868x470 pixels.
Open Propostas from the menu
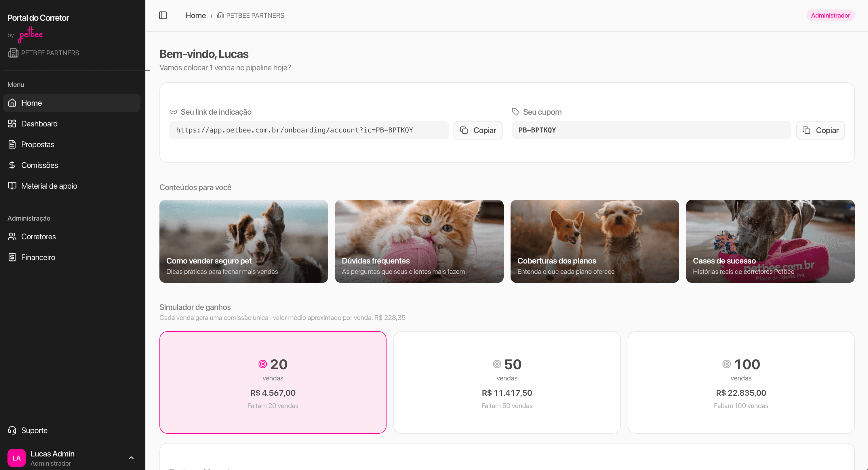coord(37,144)
